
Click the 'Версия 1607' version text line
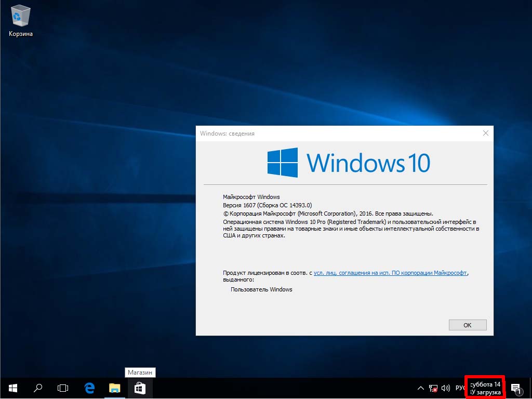point(267,205)
